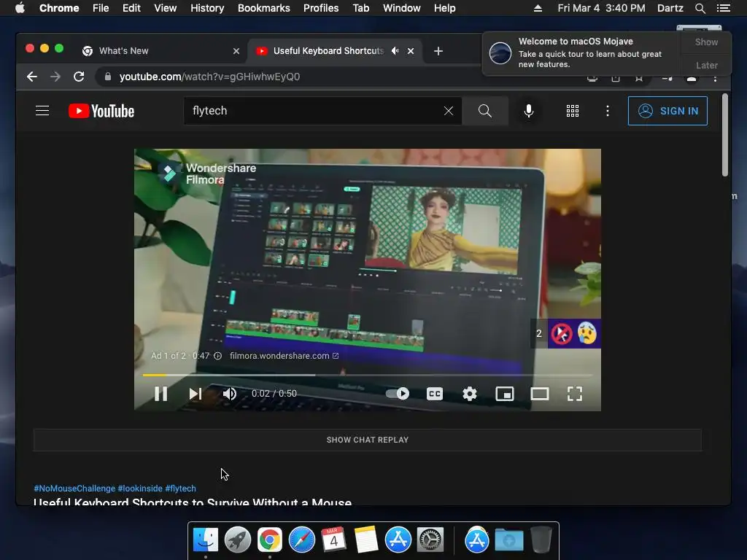The width and height of the screenshot is (747, 560).
Task: Click Show on the Mojave notification
Action: 706,42
